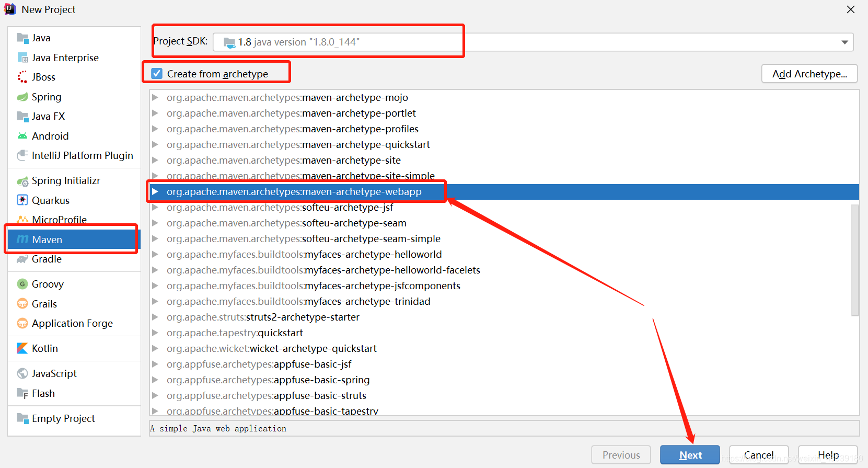Expand maven-archetype-portlet node
This screenshot has width=868, height=468.
[155, 113]
